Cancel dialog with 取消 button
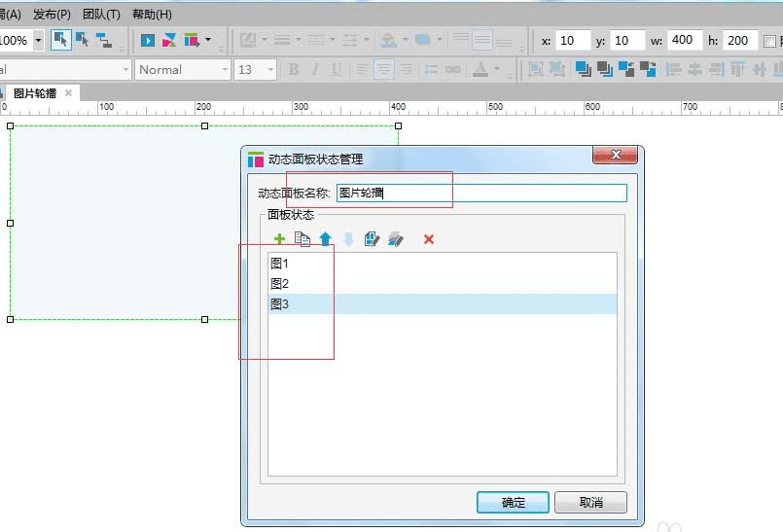Image resolution: width=783 pixels, height=532 pixels. 590,502
